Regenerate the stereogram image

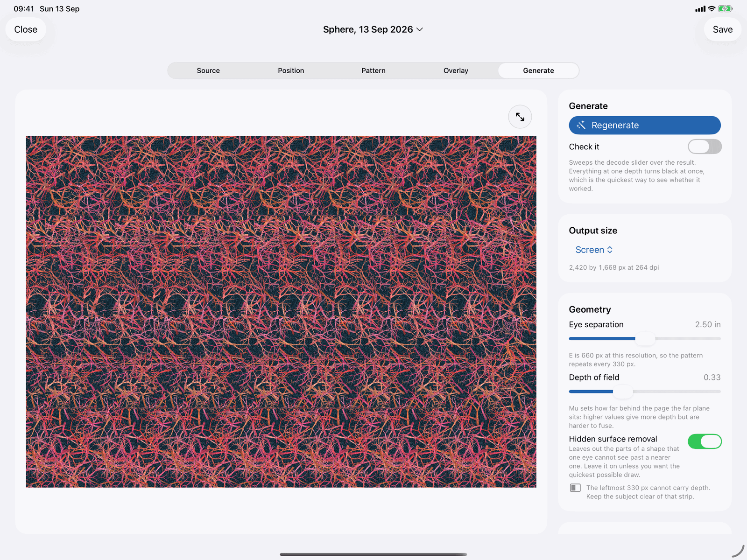645,125
